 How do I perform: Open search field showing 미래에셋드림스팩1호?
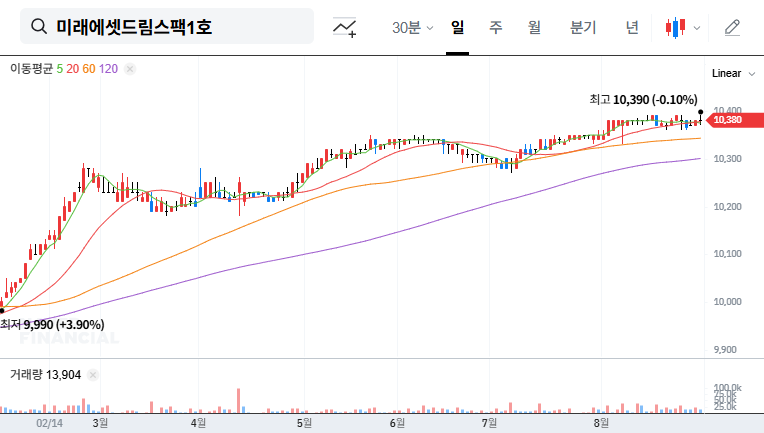tap(167, 26)
